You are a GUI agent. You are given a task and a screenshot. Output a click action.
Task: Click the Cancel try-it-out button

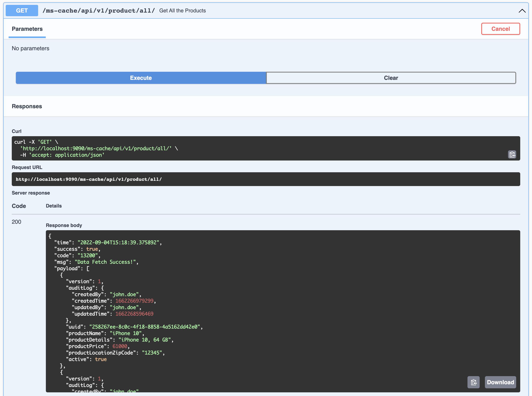point(500,29)
